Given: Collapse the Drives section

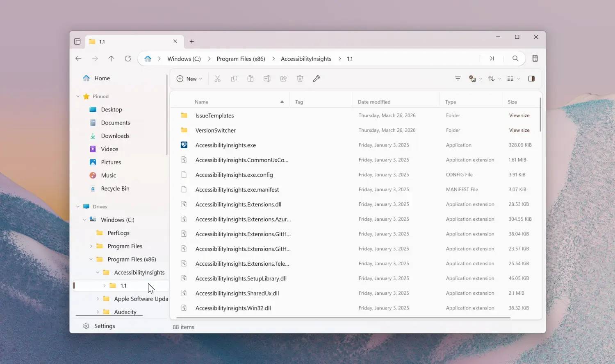Looking at the screenshot, I should point(78,206).
